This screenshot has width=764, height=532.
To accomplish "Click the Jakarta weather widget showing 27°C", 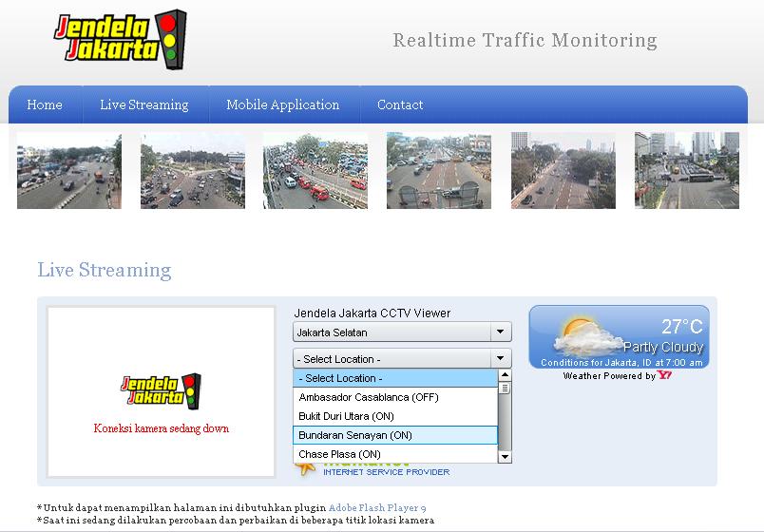I will [619, 336].
